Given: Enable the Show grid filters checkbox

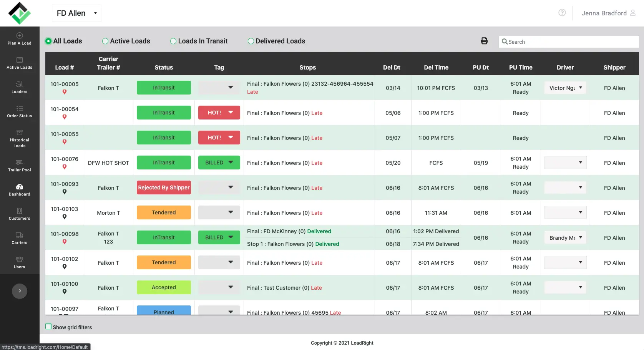Looking at the screenshot, I should point(48,326).
